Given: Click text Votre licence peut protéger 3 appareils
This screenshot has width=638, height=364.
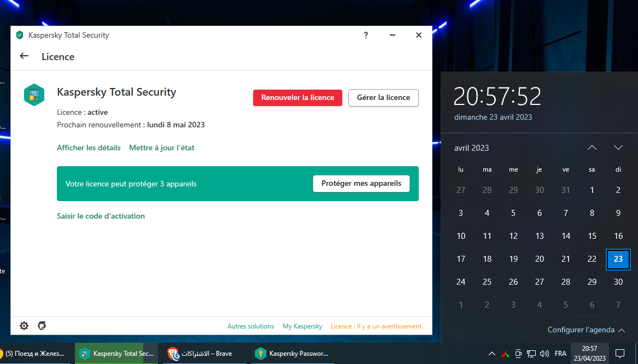Looking at the screenshot, I should (x=131, y=184).
